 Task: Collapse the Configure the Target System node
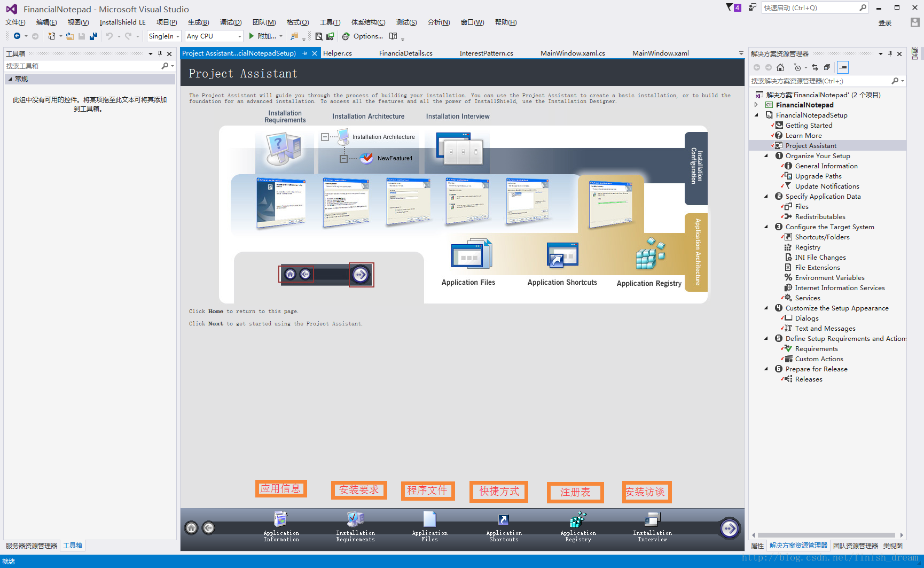(x=766, y=227)
